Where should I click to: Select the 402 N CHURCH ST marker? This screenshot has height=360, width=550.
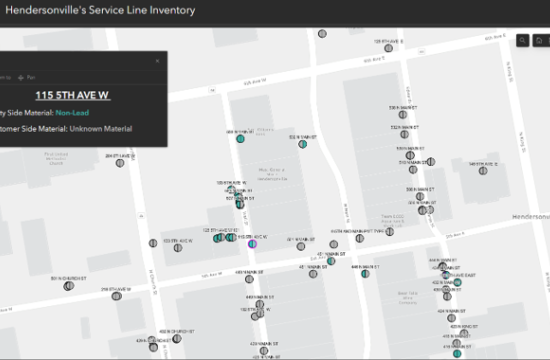coord(177,339)
